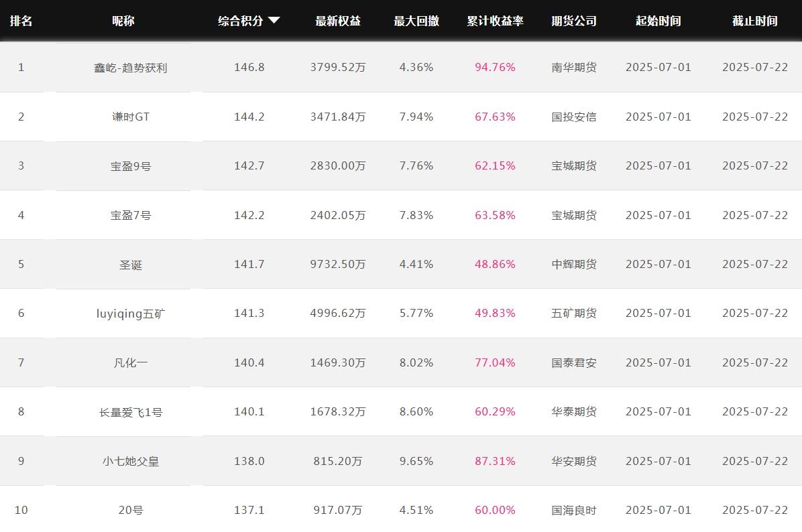Click the 起始时间 column header
The height and width of the screenshot is (532, 802).
click(x=658, y=21)
